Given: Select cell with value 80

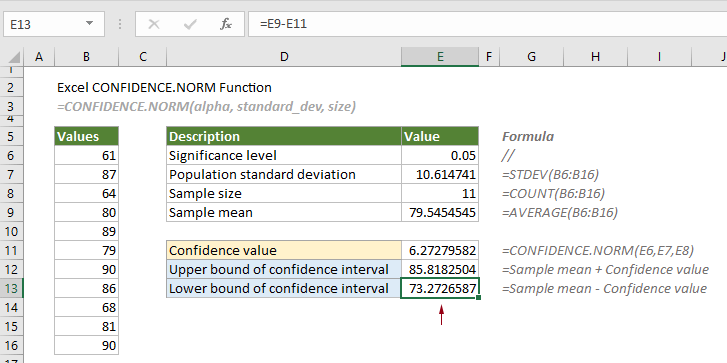Looking at the screenshot, I should 86,212.
